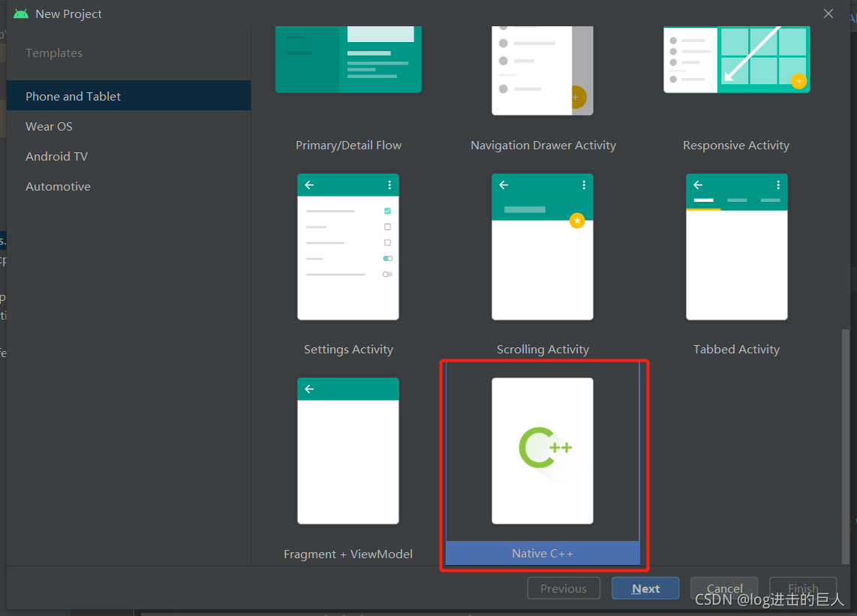Viewport: 857px width, 616px height.
Task: Select the Fragment + ViewModel template
Action: coord(347,451)
